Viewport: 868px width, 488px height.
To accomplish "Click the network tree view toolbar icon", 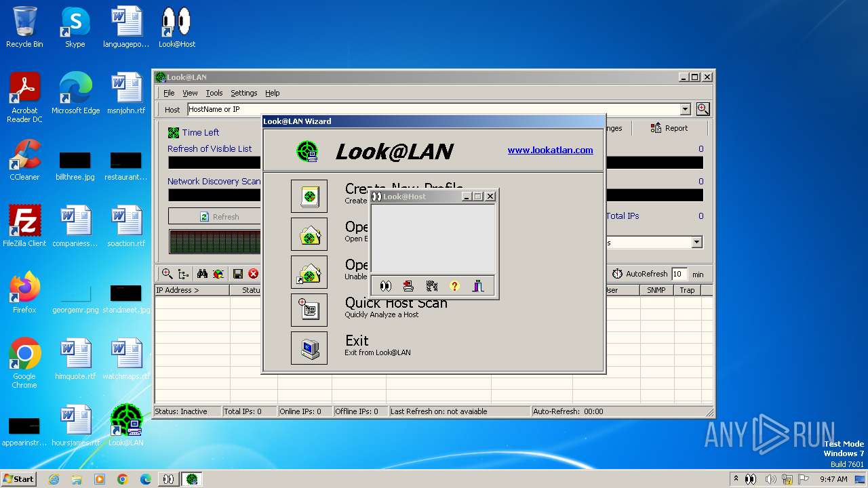I will (x=184, y=274).
